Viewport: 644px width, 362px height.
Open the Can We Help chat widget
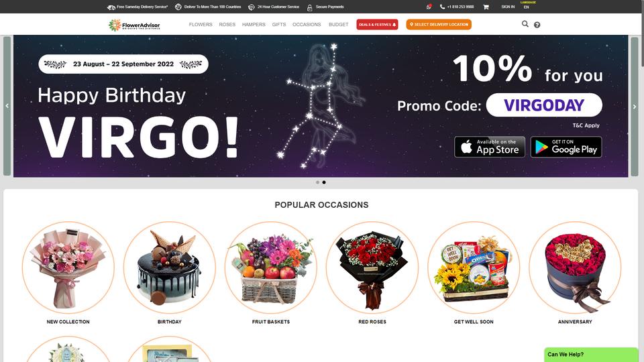coord(591,355)
